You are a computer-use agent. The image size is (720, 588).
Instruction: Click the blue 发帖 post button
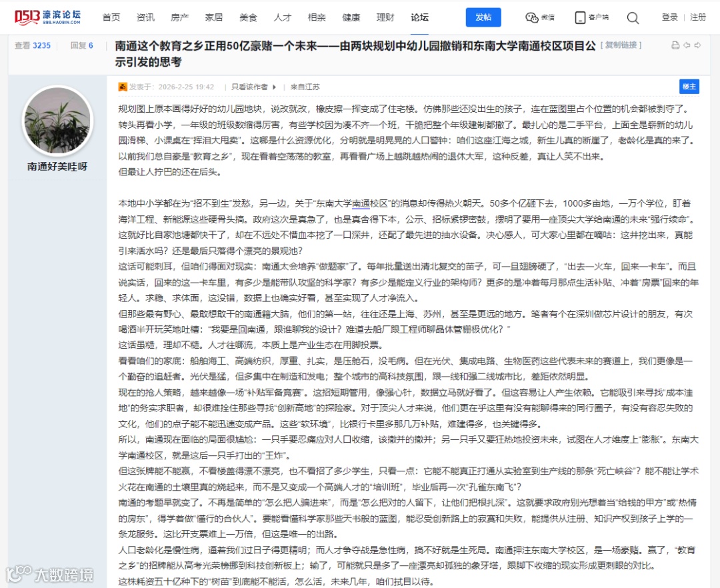[483, 17]
